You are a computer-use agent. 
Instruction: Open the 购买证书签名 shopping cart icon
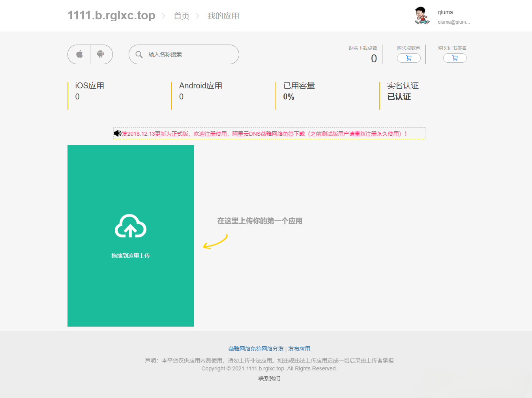455,58
